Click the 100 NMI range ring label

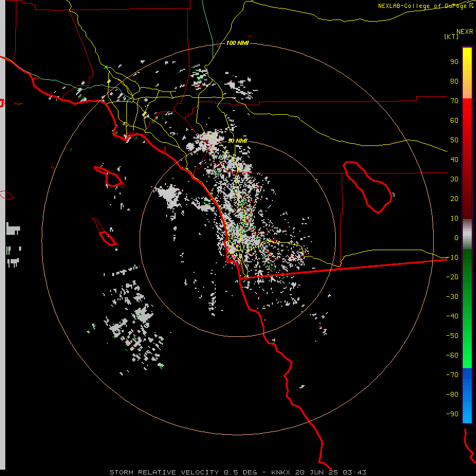(x=237, y=43)
